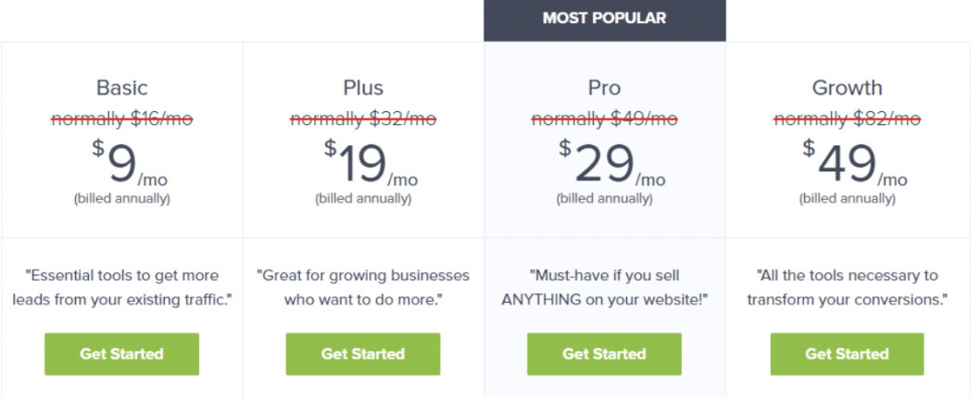Click the crossed-out normally $32/mo text

363,118
